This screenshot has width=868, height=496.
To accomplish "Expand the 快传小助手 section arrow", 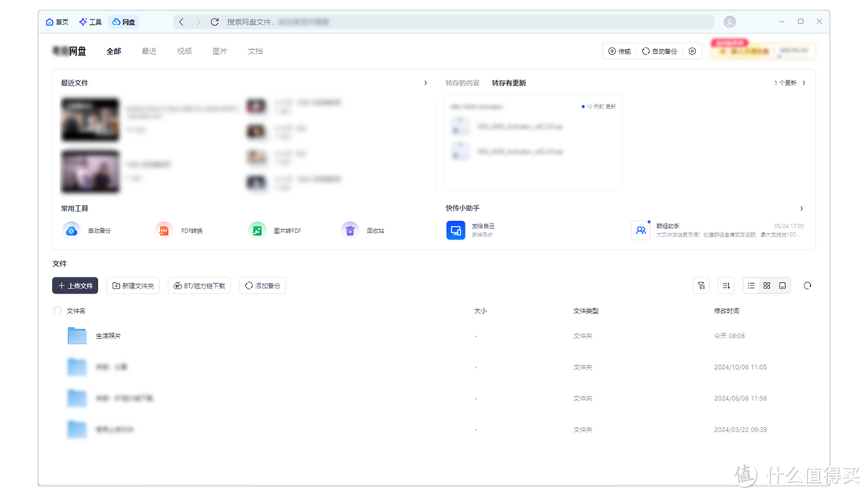I will point(801,208).
